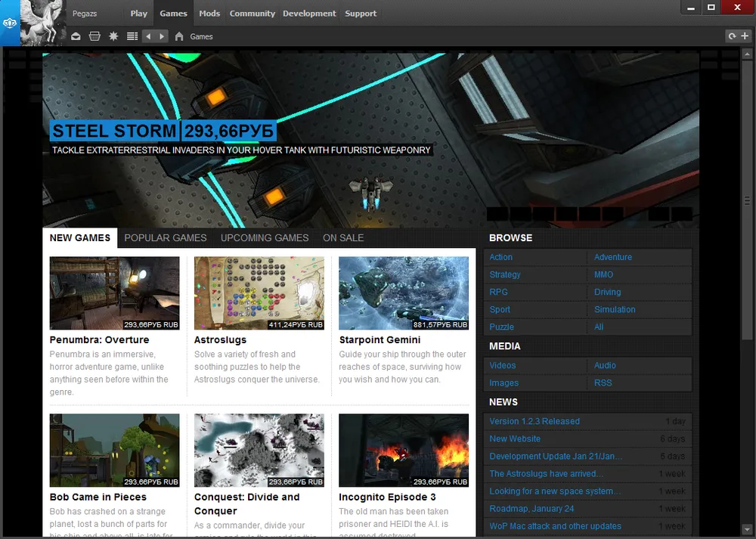
Task: Refresh the page with the reload icon
Action: (732, 36)
